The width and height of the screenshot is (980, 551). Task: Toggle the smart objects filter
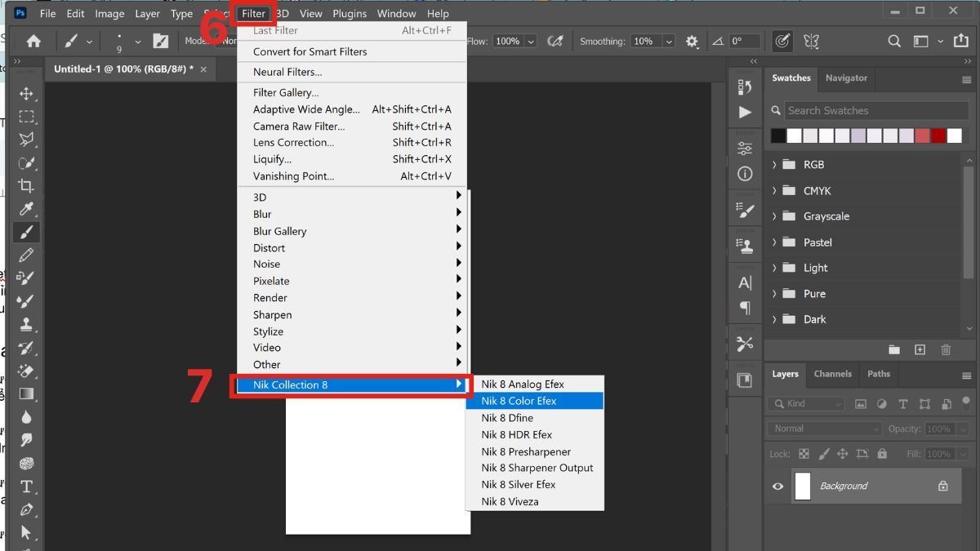pos(945,403)
